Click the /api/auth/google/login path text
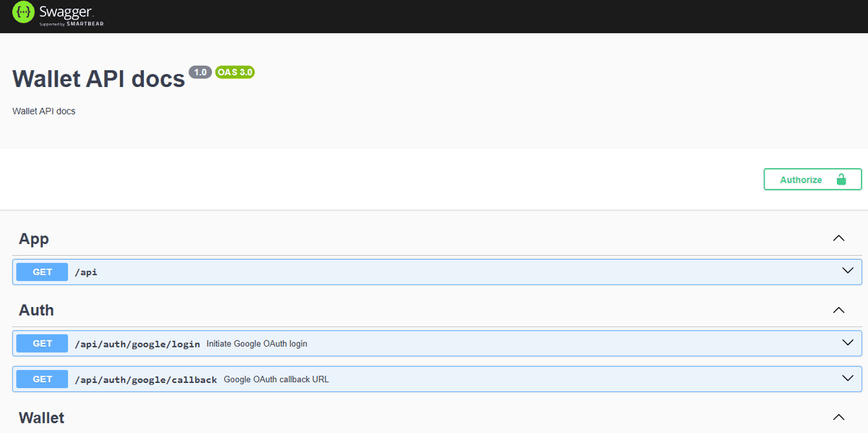868x433 pixels. click(137, 344)
